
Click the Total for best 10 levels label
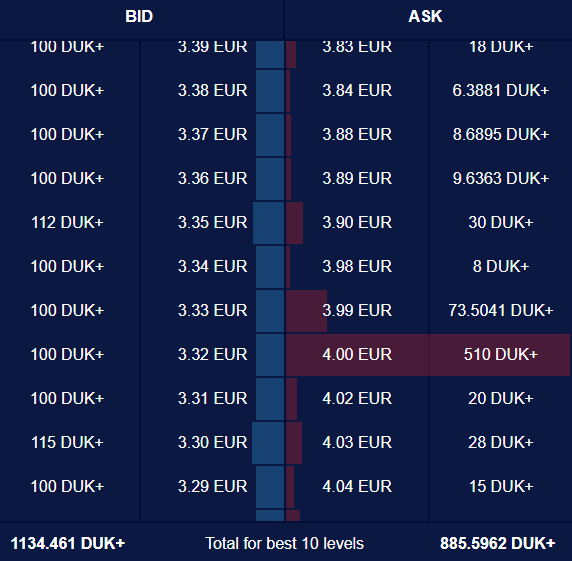(x=285, y=543)
